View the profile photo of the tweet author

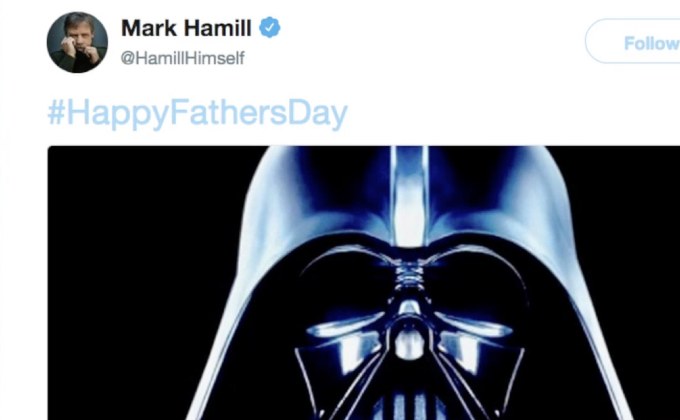[77, 43]
